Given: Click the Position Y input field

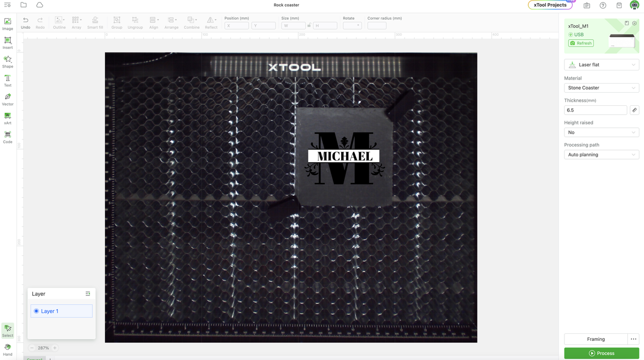Looking at the screenshot, I should 264,26.
